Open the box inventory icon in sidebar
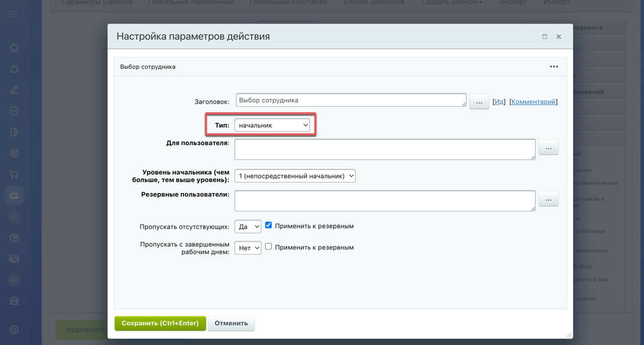Screen dimensions: 644x345 coord(14,237)
